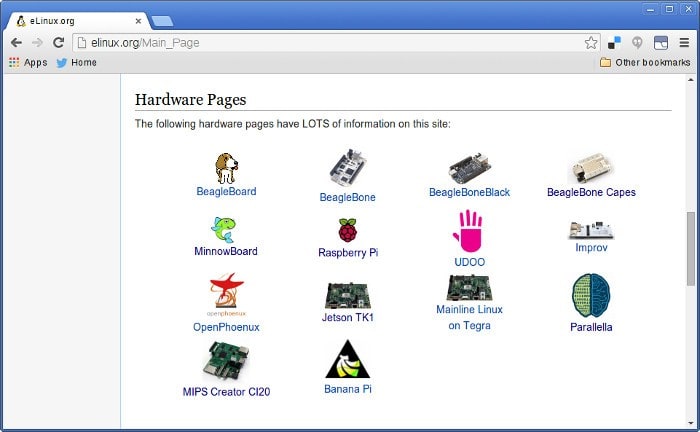Open the BeagleBoneBlack text link

(x=469, y=192)
